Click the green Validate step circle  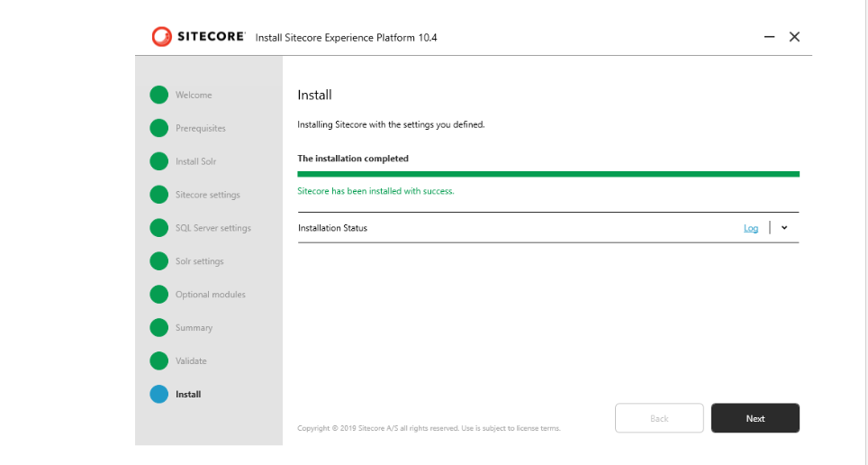click(158, 360)
